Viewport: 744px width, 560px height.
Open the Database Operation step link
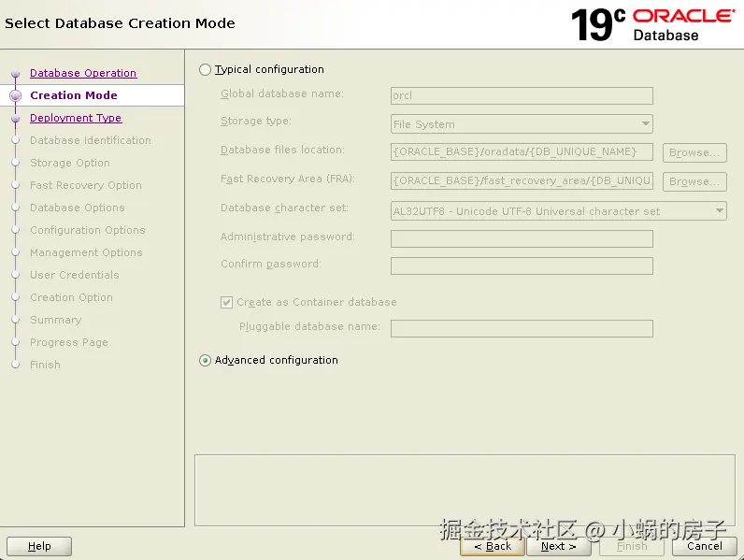[x=83, y=73]
